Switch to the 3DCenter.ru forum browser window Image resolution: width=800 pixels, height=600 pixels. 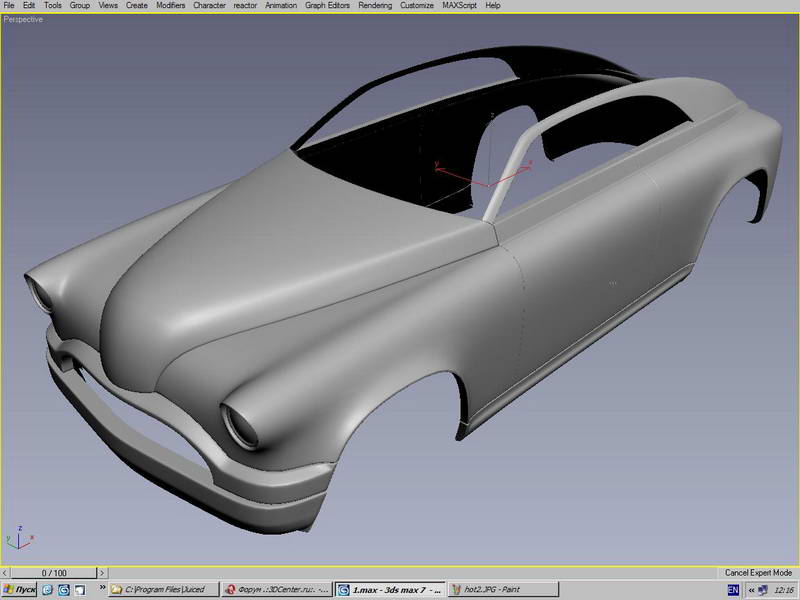click(x=278, y=590)
